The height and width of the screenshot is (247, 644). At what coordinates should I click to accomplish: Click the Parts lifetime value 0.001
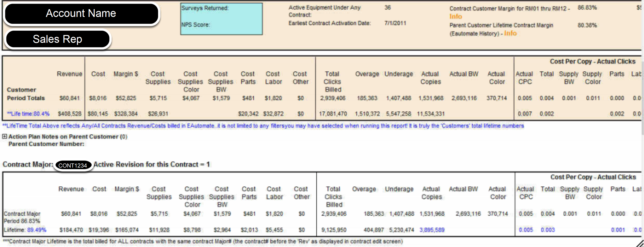(617, 230)
